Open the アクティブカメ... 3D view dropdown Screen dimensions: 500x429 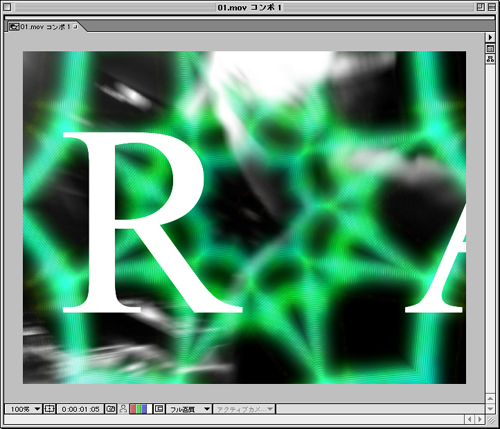coord(244,409)
